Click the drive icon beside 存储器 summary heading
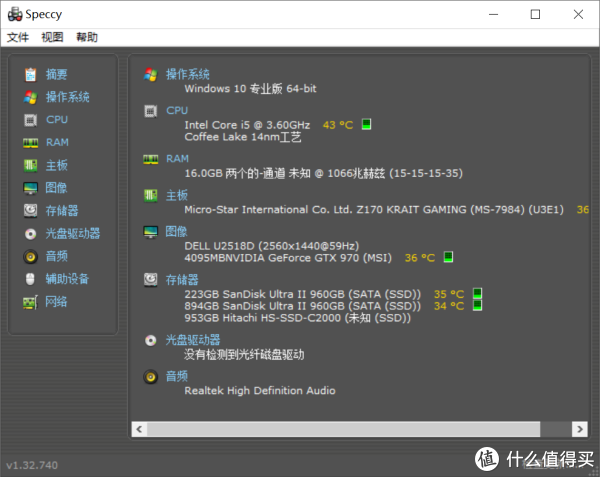 pyautogui.click(x=150, y=280)
